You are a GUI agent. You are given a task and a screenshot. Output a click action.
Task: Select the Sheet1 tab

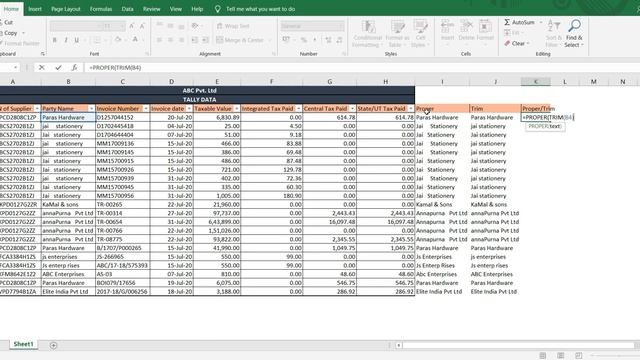tap(23, 344)
